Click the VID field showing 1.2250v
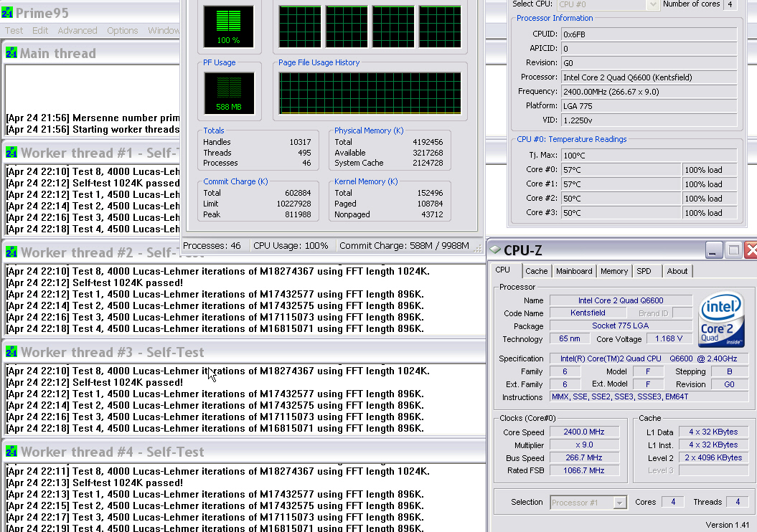This screenshot has height=532, width=757. (x=649, y=120)
